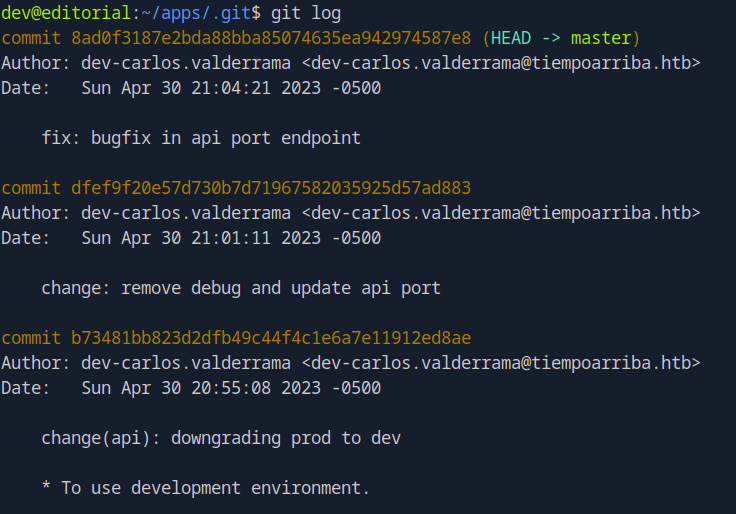Select the master branch name
This screenshot has width=736, height=514.
(600, 38)
